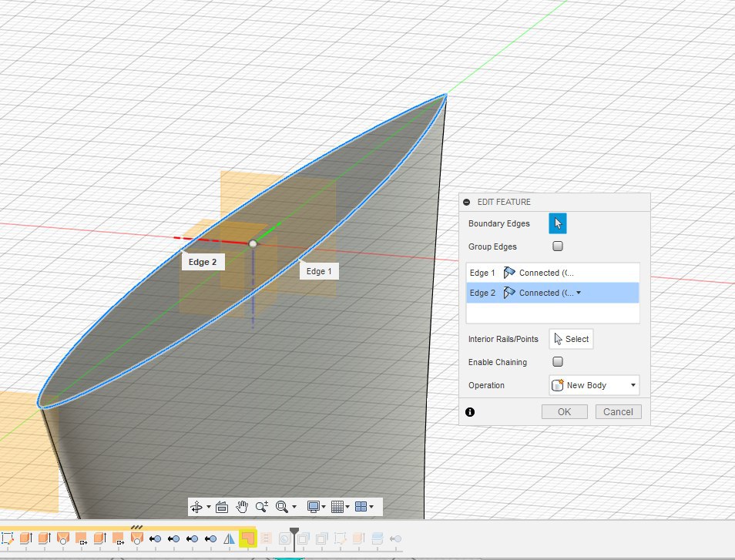Select the greyed-out sketch feature in timeline
The height and width of the screenshot is (560, 735).
[x=340, y=539]
